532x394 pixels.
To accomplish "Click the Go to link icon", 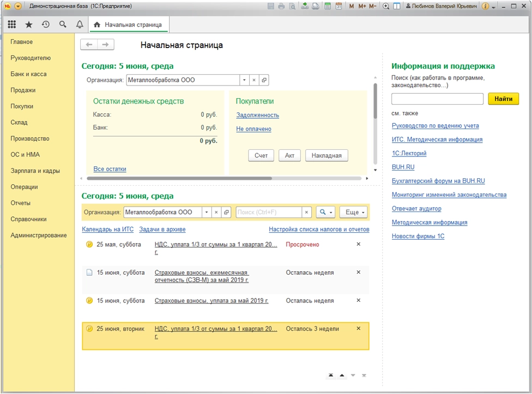I will 316,6.
